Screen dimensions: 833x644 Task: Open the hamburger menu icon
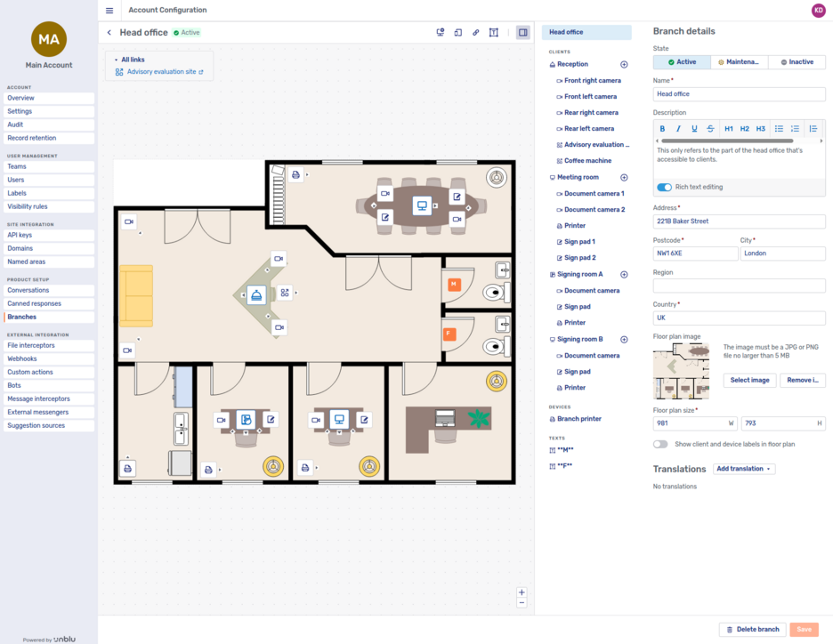[109, 10]
